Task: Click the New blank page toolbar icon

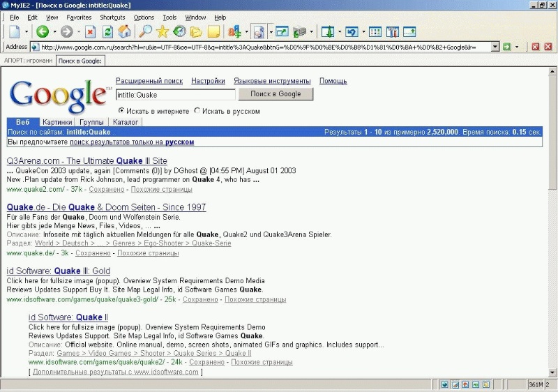Action: (x=14, y=32)
